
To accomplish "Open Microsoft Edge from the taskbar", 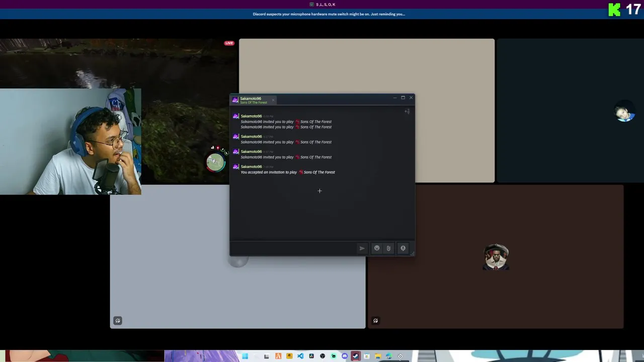I will [389, 356].
